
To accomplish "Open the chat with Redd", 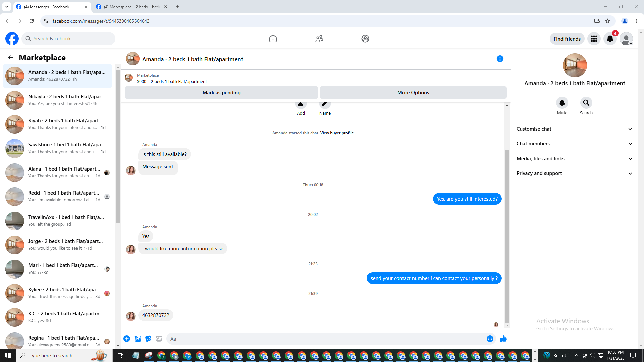I will click(57, 197).
